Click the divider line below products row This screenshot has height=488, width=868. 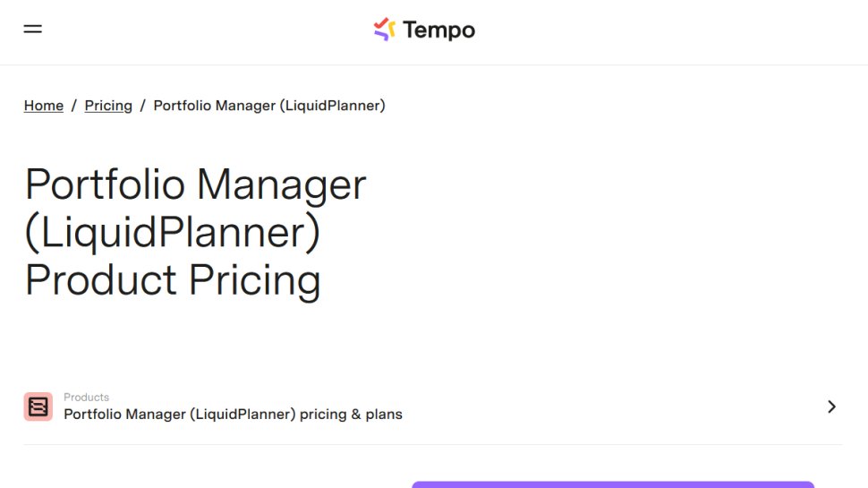432,444
